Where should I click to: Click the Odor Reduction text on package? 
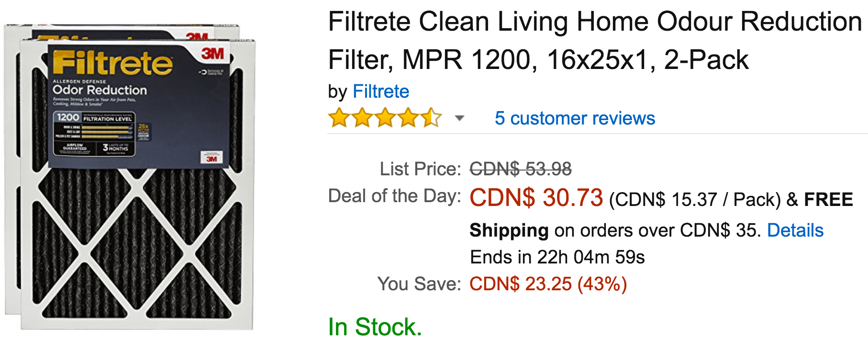[100, 90]
